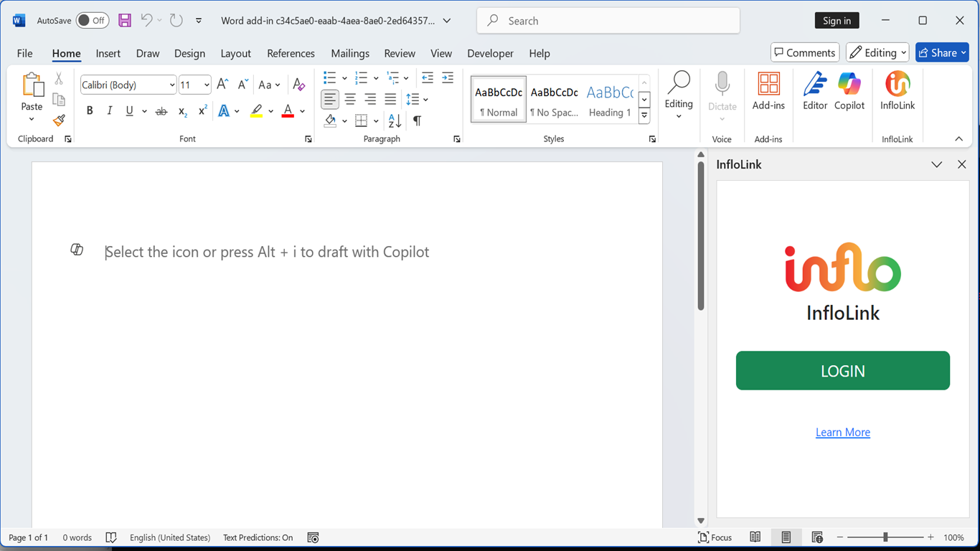
Task: Click the vertical scrollbar thumb
Action: point(700,235)
